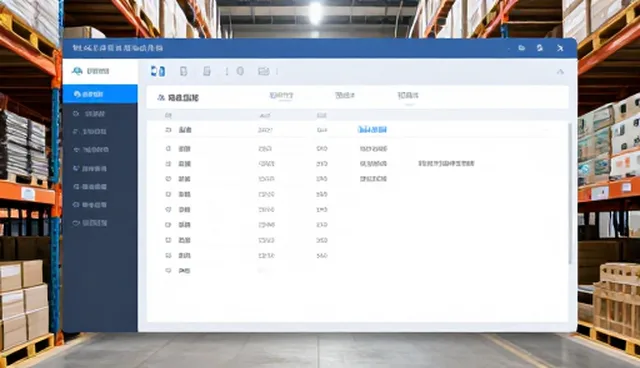Click the folder-shaped icon in the title bar
Viewport: 640px width, 368px height.
click(x=522, y=48)
